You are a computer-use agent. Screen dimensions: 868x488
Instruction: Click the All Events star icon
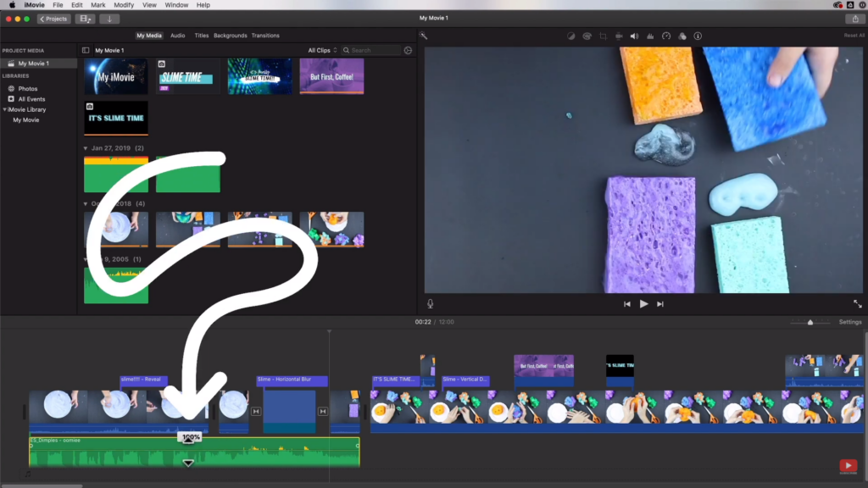[x=11, y=99]
